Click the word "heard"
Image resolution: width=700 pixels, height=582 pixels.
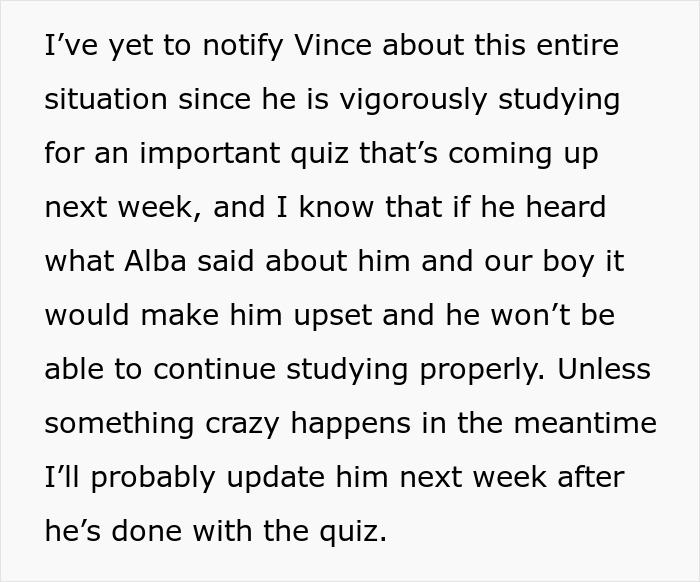[566, 208]
